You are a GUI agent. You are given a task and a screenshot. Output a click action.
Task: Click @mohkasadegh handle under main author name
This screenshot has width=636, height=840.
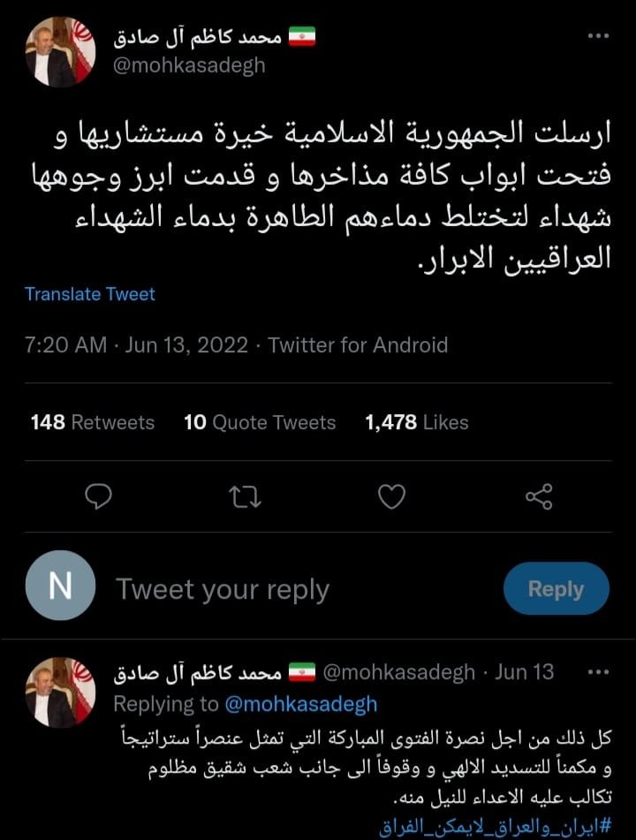[189, 65]
